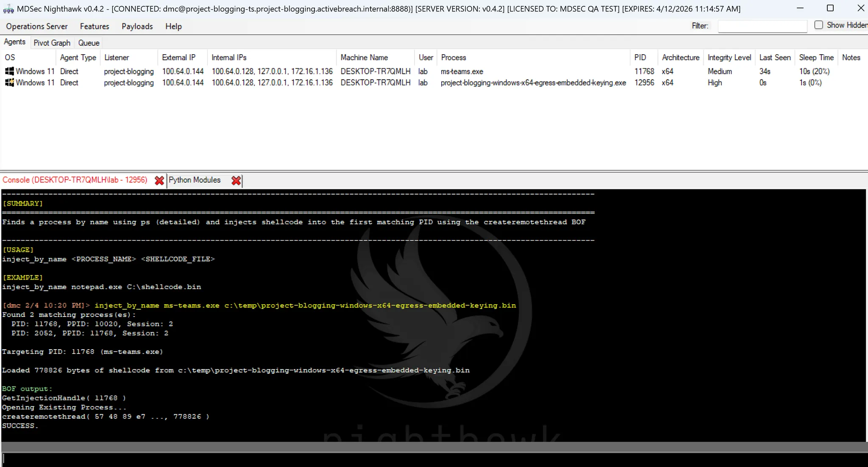
Task: Switch to the Pivot Graph tab
Action: tap(52, 43)
